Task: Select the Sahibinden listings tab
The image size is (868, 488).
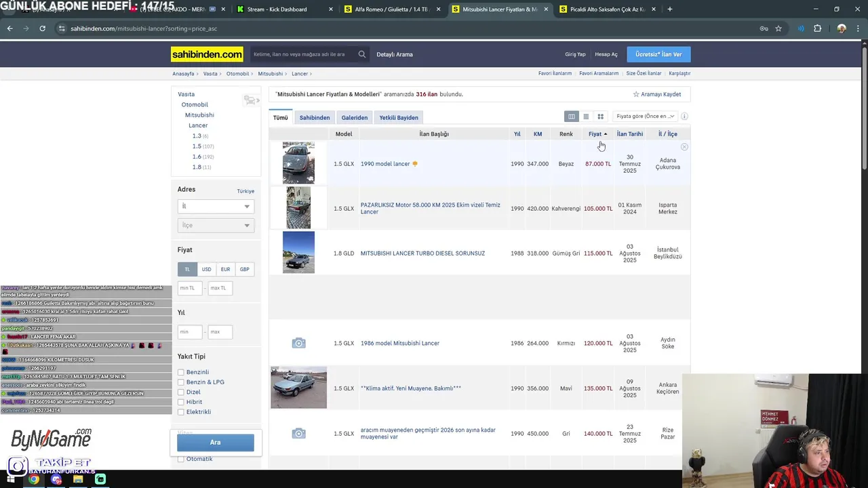Action: [315, 117]
